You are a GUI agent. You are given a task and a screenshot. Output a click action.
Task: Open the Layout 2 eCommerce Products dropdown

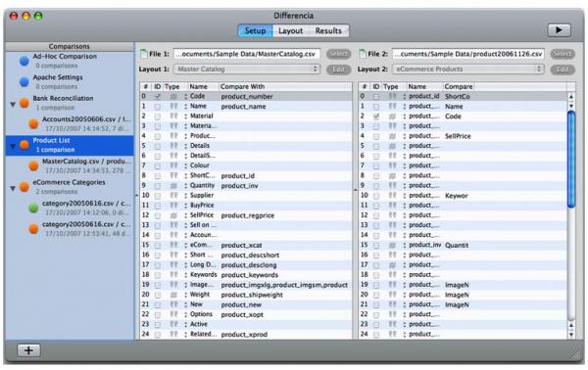468,69
